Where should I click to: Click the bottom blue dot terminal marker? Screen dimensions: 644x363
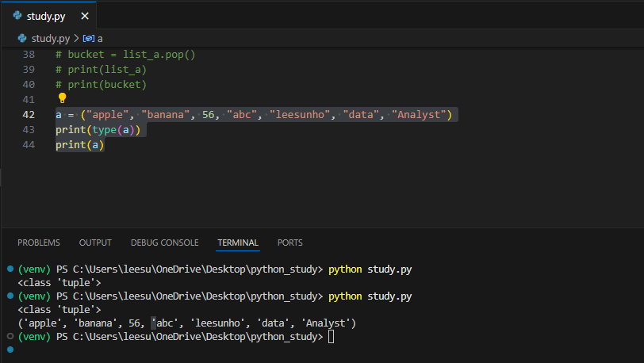click(x=10, y=350)
